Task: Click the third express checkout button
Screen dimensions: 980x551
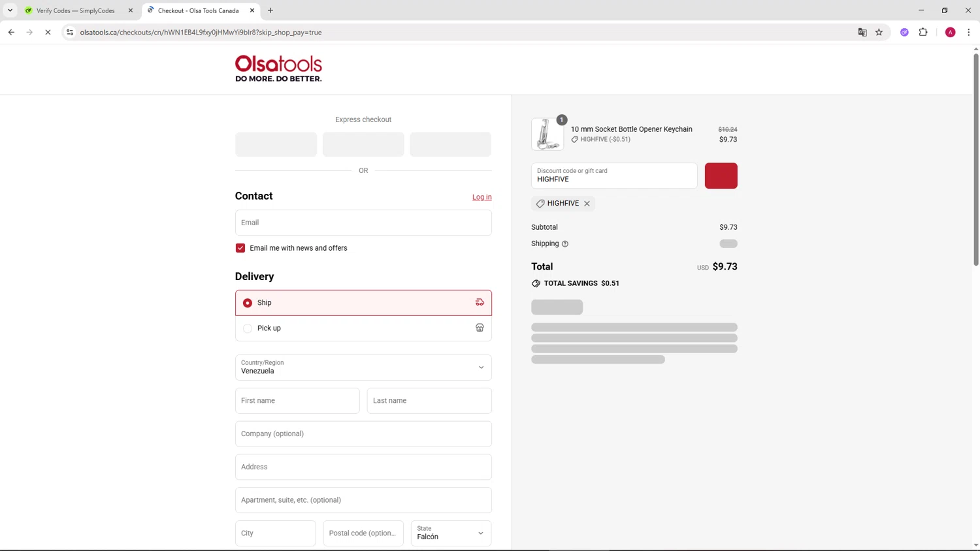Action: point(450,144)
